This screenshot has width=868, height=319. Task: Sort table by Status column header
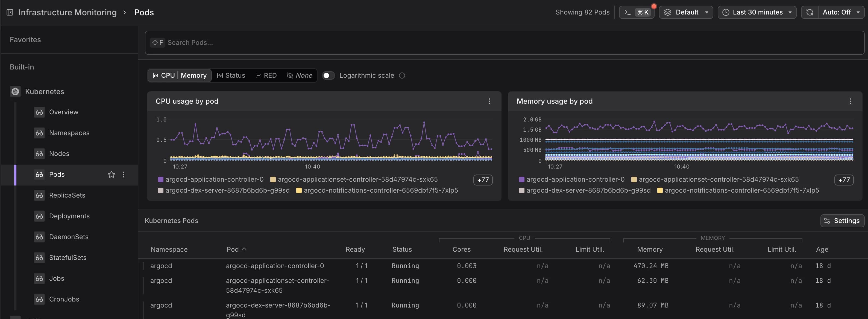pos(402,250)
